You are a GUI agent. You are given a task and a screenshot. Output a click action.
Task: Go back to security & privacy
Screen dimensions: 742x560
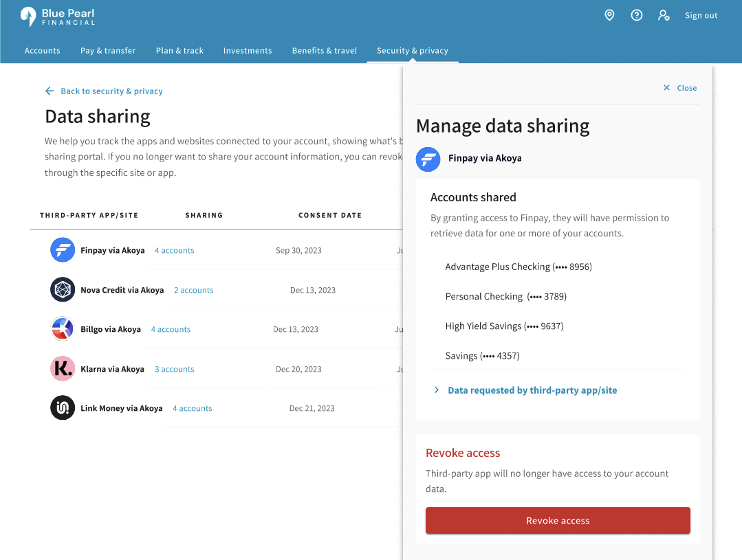[111, 91]
